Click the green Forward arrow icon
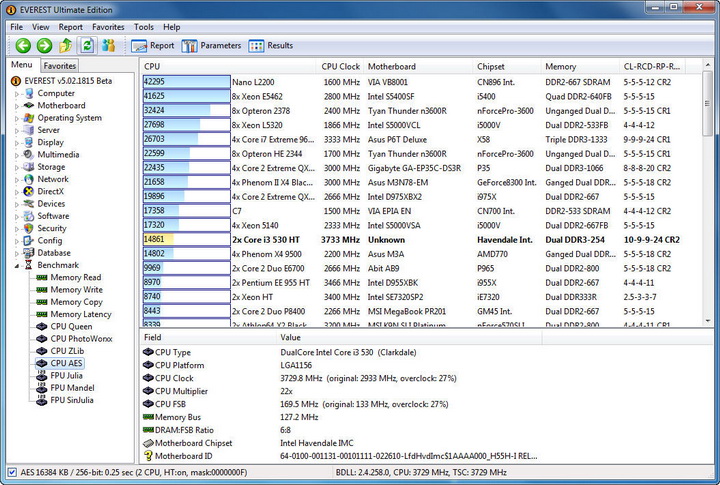 point(45,45)
